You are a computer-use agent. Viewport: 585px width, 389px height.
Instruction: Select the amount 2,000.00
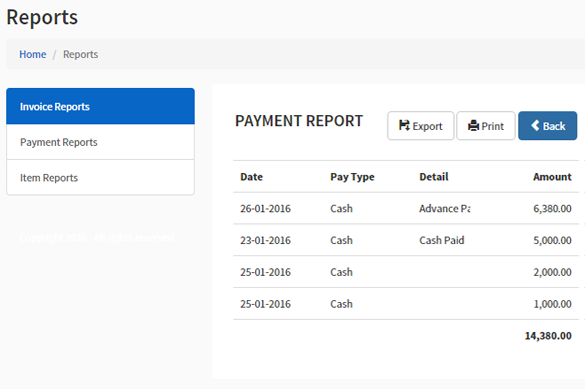[x=552, y=272]
